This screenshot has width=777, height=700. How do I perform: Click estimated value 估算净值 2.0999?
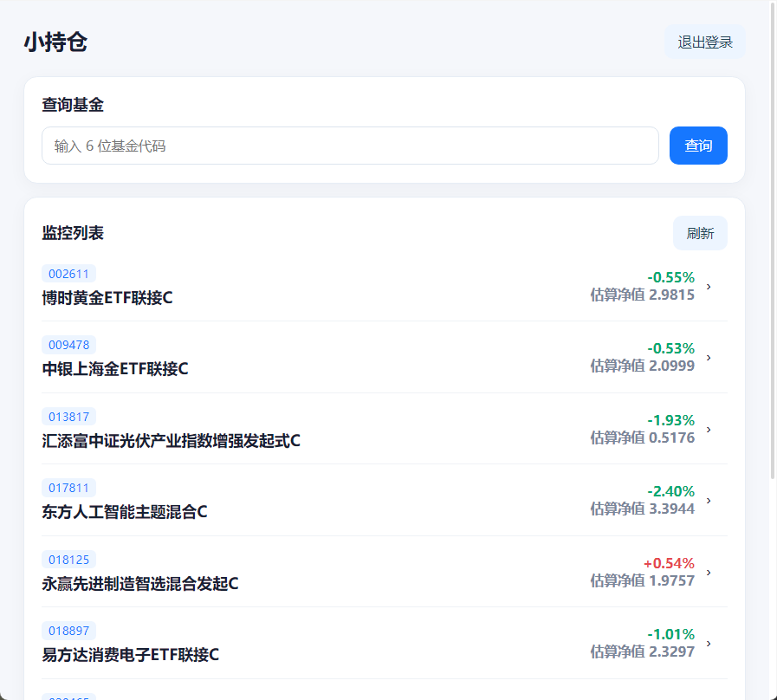(642, 366)
